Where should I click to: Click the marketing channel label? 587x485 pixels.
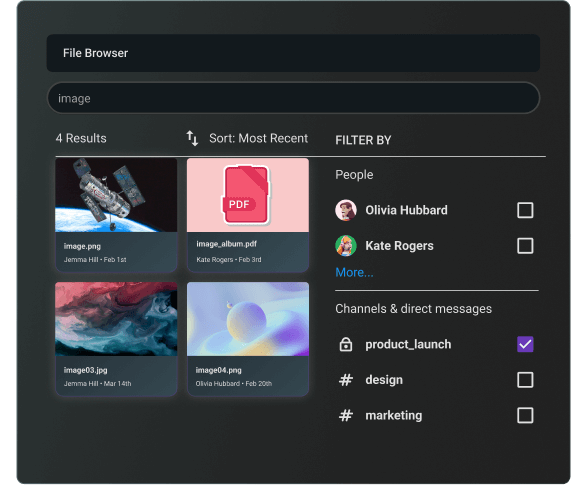393,415
